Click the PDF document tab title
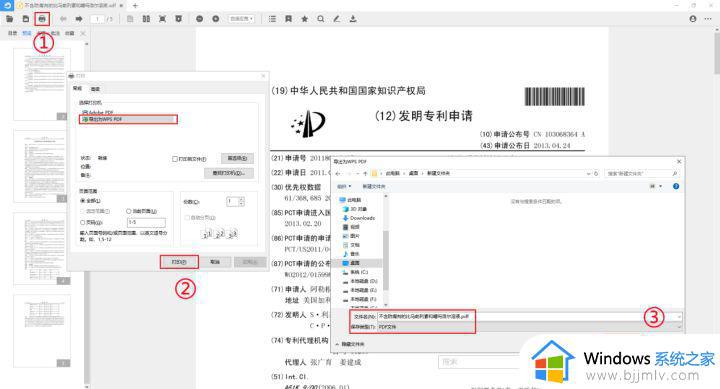The height and width of the screenshot is (389, 720). coord(70,6)
